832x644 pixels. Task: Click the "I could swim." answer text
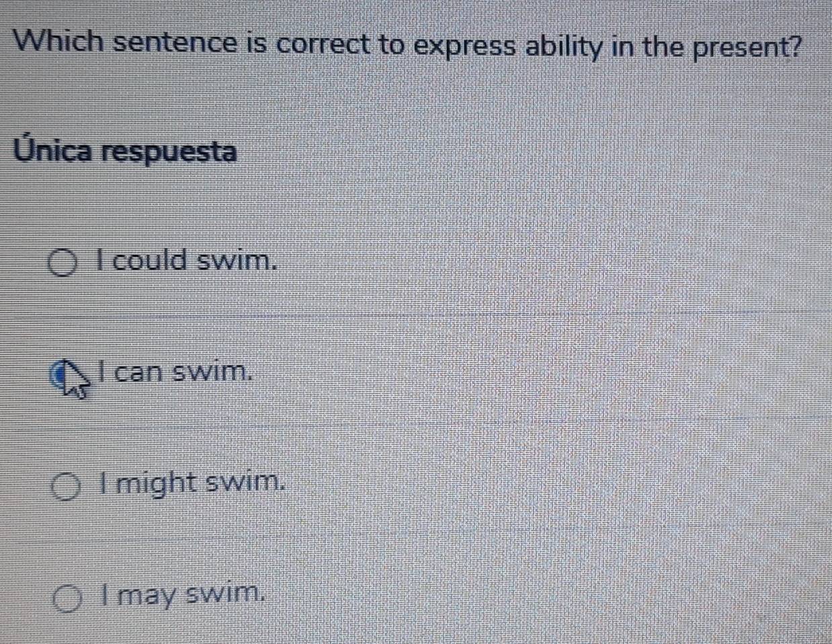click(187, 260)
